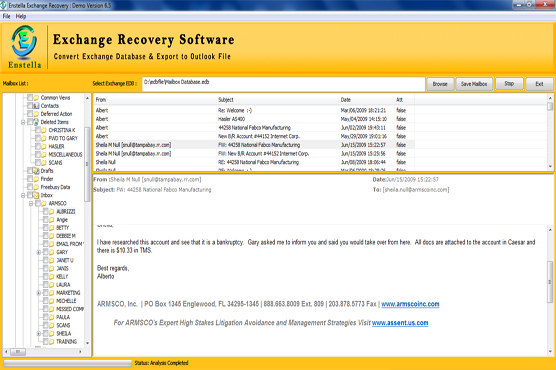The width and height of the screenshot is (556, 370).
Task: Select the Contacts folder icon
Action: click(36, 106)
